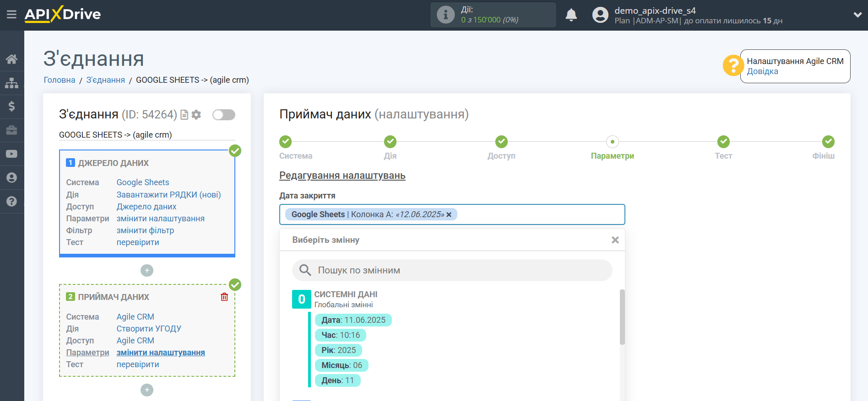Go to the Система step
The height and width of the screenshot is (401, 868).
[x=286, y=142]
